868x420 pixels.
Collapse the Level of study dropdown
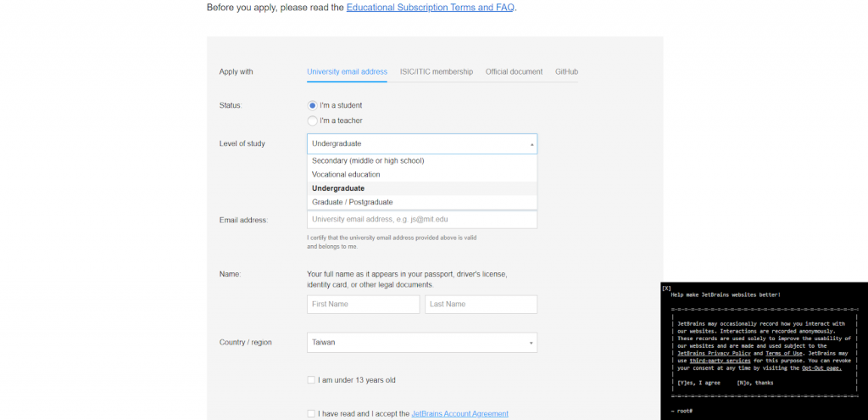click(x=422, y=144)
